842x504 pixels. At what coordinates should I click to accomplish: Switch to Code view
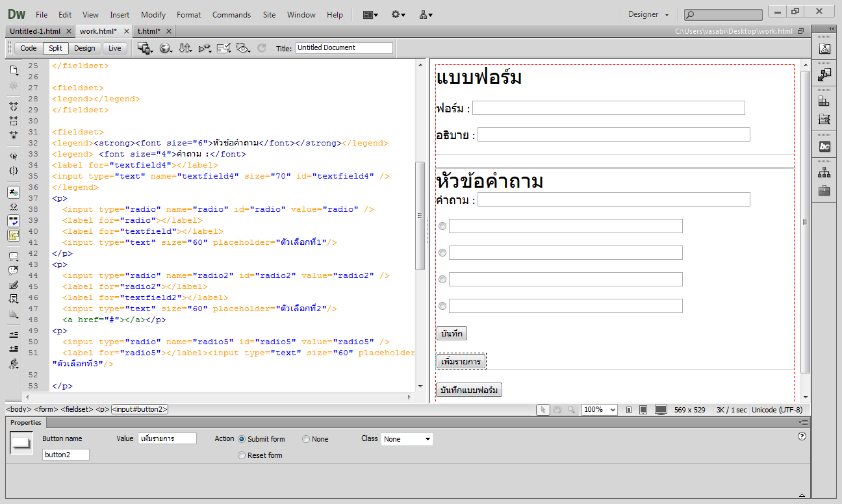coord(29,48)
